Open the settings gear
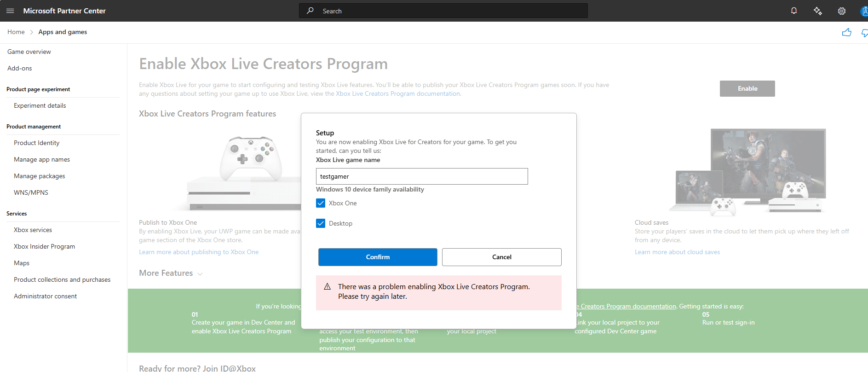The image size is (868, 372). point(842,11)
